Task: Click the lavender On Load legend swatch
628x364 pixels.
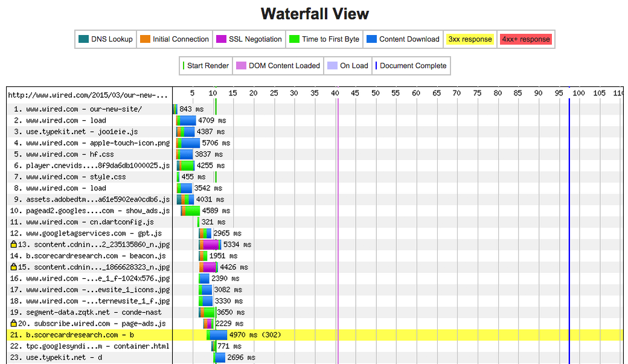Action: click(x=333, y=66)
